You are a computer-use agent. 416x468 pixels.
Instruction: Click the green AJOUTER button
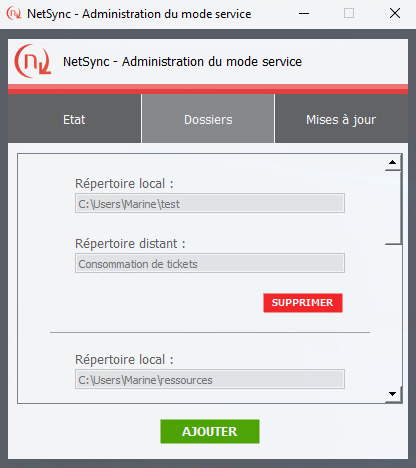(210, 431)
